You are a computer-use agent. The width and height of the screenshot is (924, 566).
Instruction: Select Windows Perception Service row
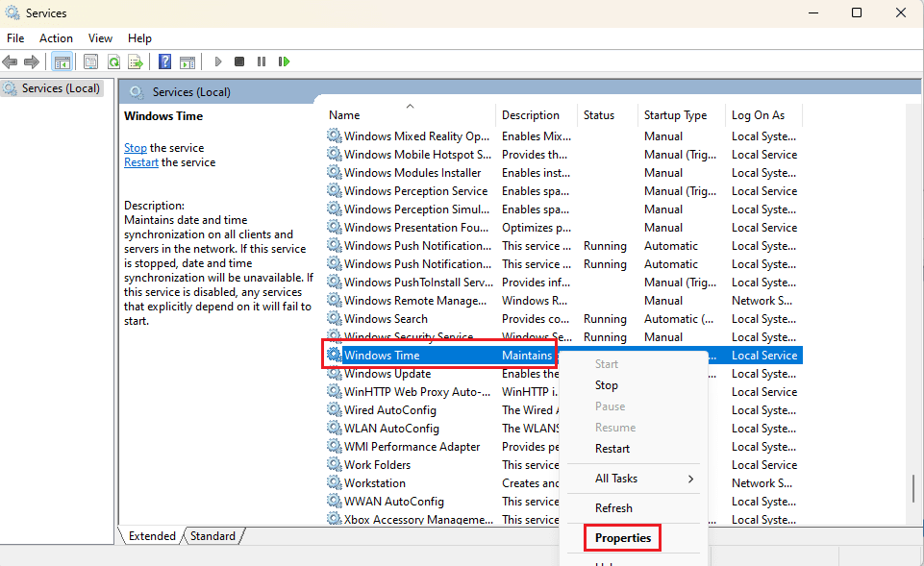pyautogui.click(x=563, y=191)
